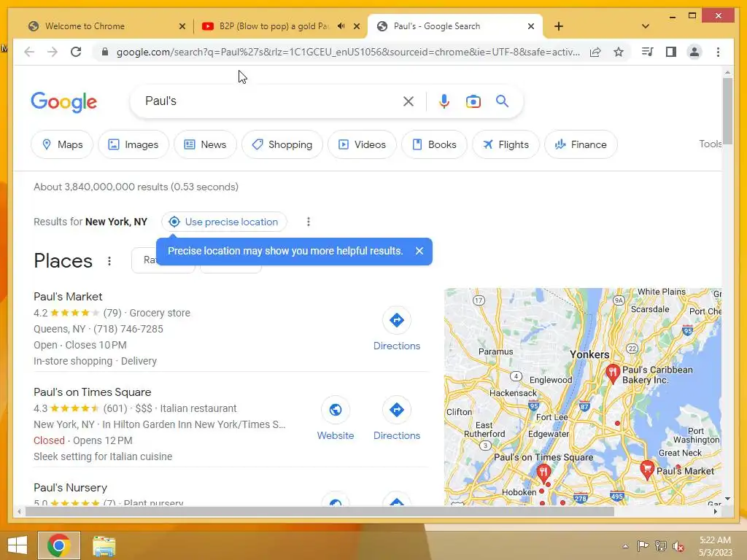The width and height of the screenshot is (747, 560).
Task: Click the horizontal page scrollbar
Action: (x=320, y=511)
